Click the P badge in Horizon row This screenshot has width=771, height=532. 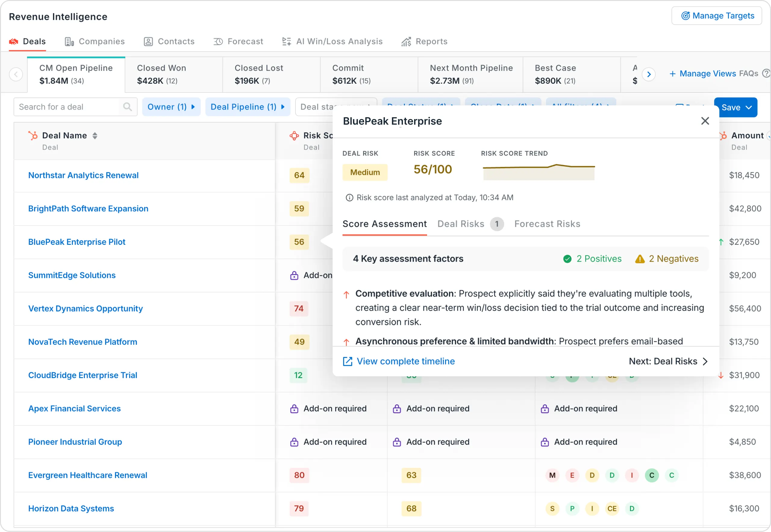(x=572, y=509)
